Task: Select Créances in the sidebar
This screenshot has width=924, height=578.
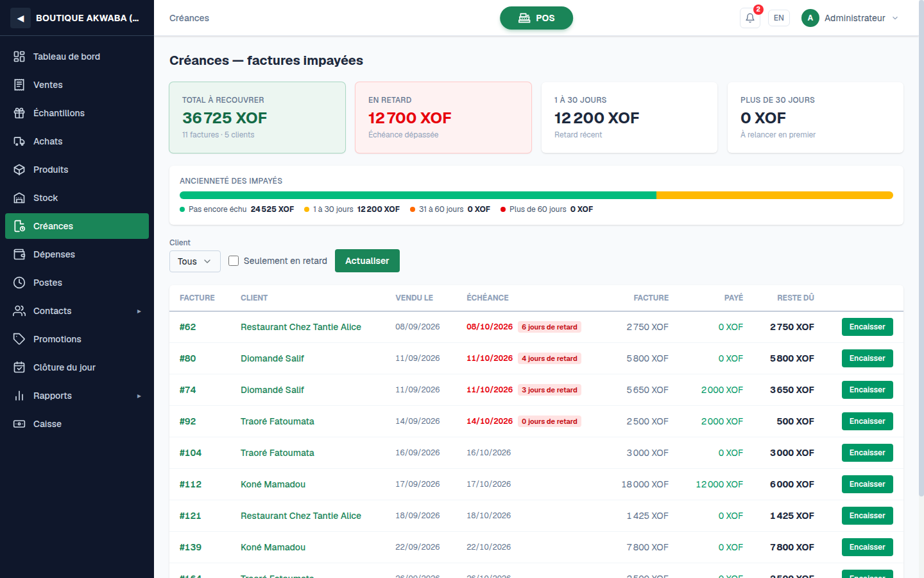Action: [77, 226]
